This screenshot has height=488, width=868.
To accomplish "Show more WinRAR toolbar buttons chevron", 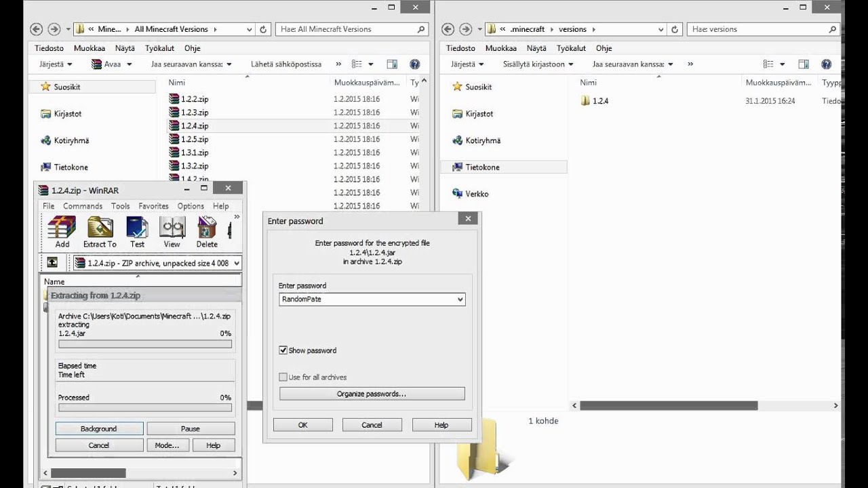I will pos(237,218).
